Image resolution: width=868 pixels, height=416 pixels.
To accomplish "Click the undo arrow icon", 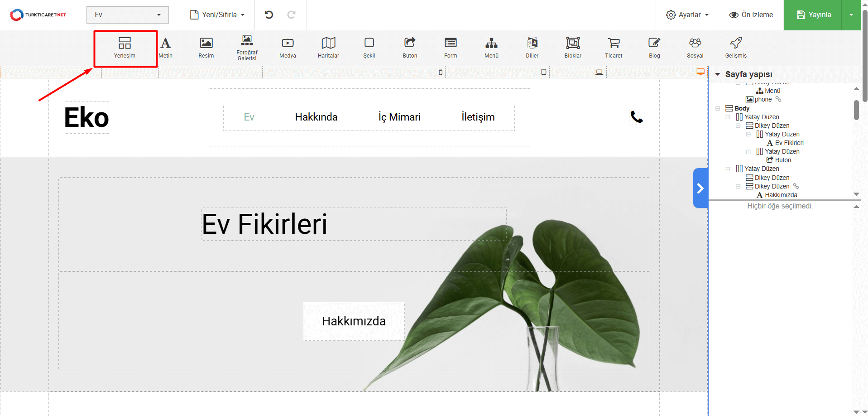I will point(269,15).
